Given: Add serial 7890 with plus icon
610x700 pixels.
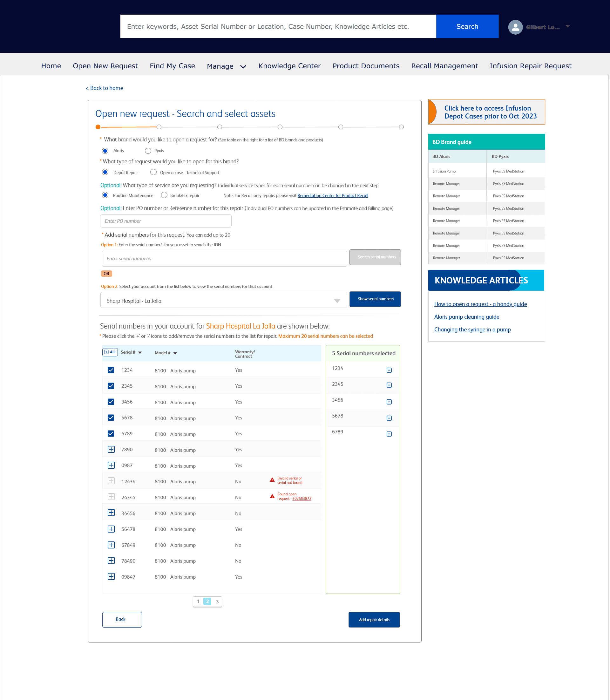Looking at the screenshot, I should click(111, 449).
